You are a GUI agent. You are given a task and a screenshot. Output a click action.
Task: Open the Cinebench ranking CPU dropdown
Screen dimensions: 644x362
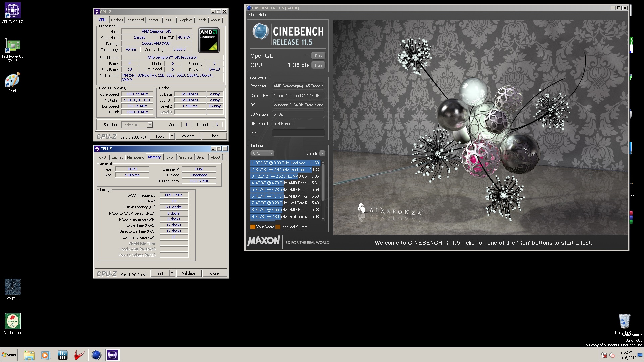pos(262,153)
